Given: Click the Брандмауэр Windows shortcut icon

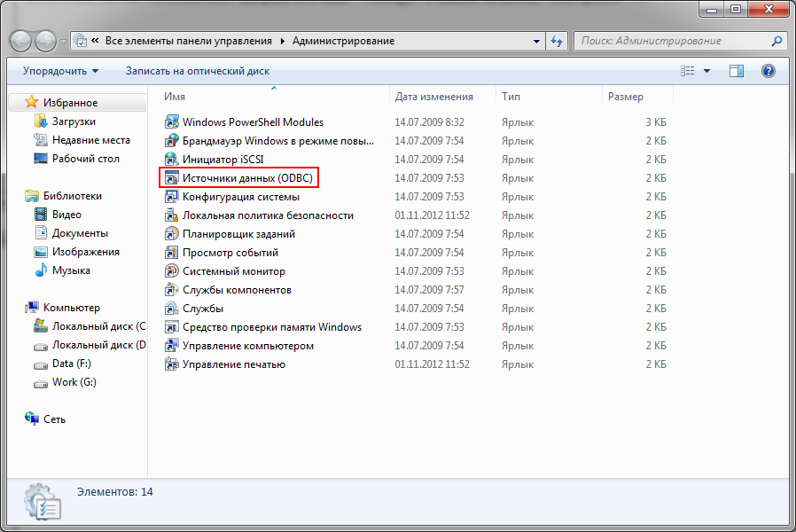Looking at the screenshot, I should click(172, 141).
